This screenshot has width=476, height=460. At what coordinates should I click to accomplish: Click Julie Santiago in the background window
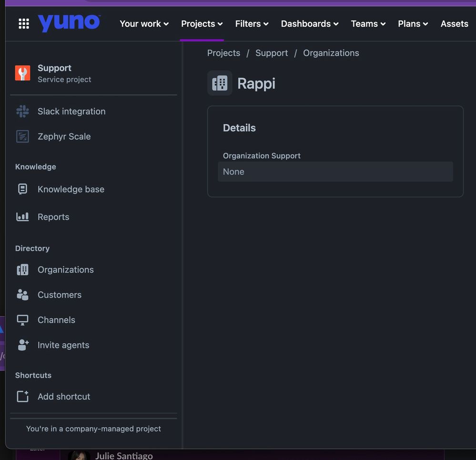(x=124, y=456)
